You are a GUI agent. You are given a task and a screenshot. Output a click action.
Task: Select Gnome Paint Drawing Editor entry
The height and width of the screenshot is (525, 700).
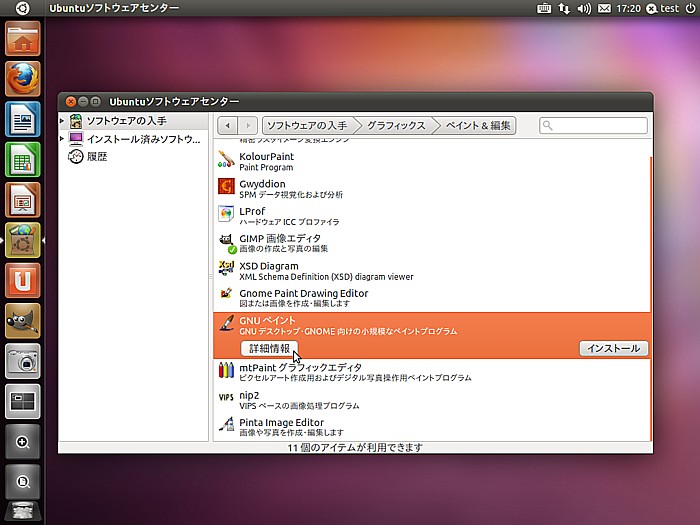tap(432, 298)
